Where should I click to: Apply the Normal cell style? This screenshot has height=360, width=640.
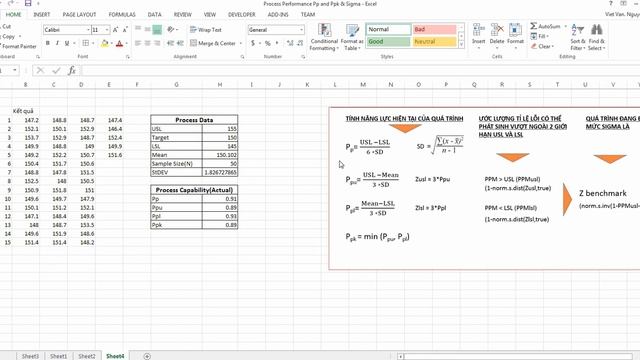(388, 29)
